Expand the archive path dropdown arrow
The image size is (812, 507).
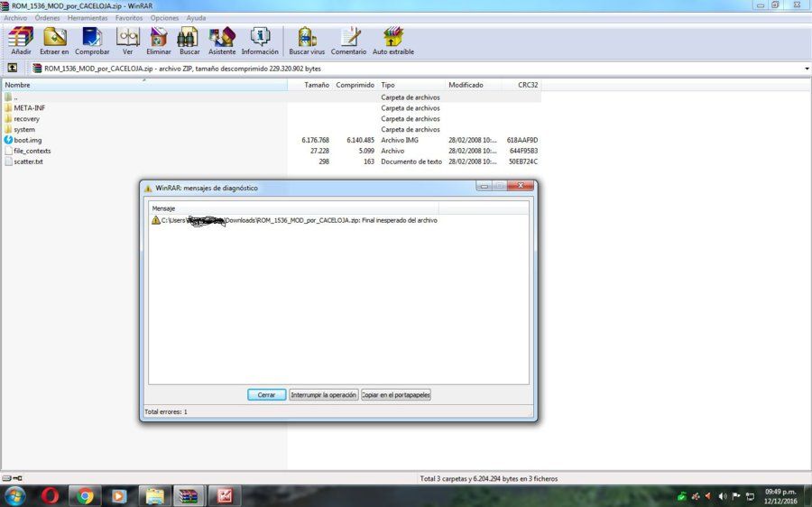pyautogui.click(x=807, y=69)
